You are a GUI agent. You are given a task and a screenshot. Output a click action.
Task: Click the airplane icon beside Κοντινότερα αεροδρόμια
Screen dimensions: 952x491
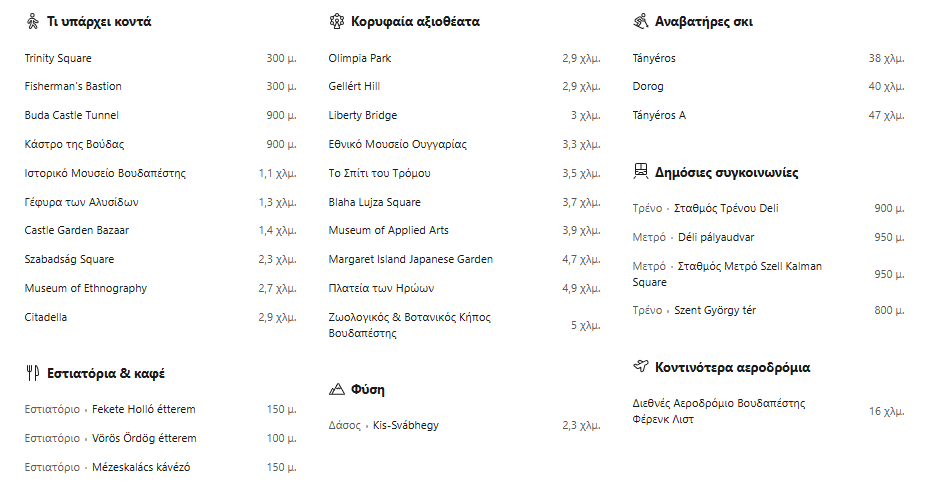tap(641, 366)
